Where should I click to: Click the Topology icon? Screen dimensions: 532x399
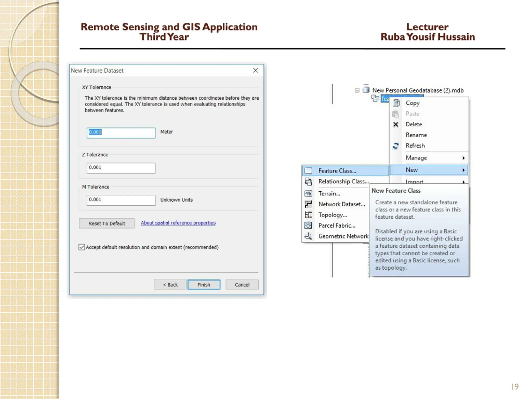[308, 215]
